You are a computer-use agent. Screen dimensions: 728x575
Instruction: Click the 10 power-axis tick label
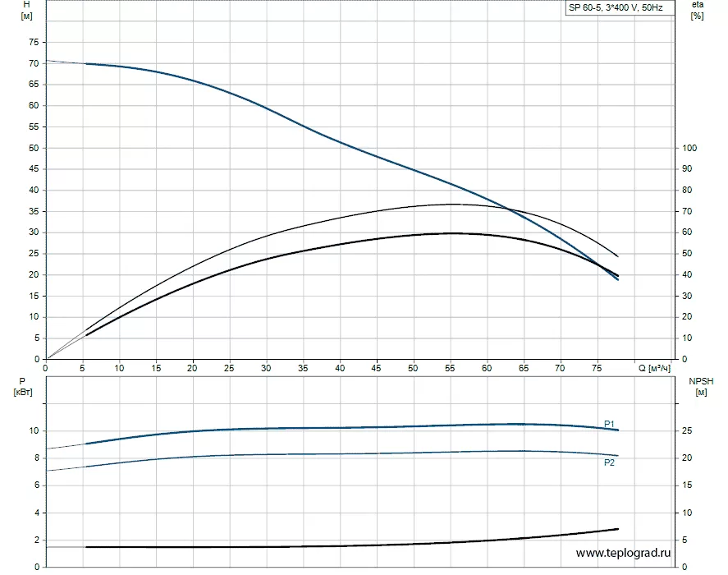click(34, 431)
